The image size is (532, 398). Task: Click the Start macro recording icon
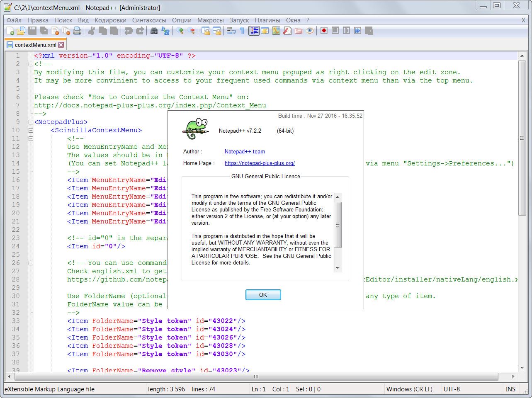pyautogui.click(x=324, y=31)
